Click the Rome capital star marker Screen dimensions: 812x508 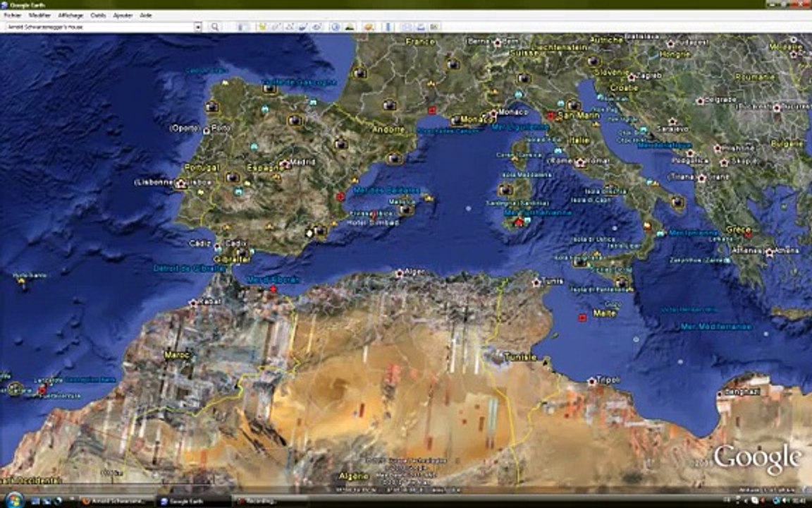click(x=579, y=163)
